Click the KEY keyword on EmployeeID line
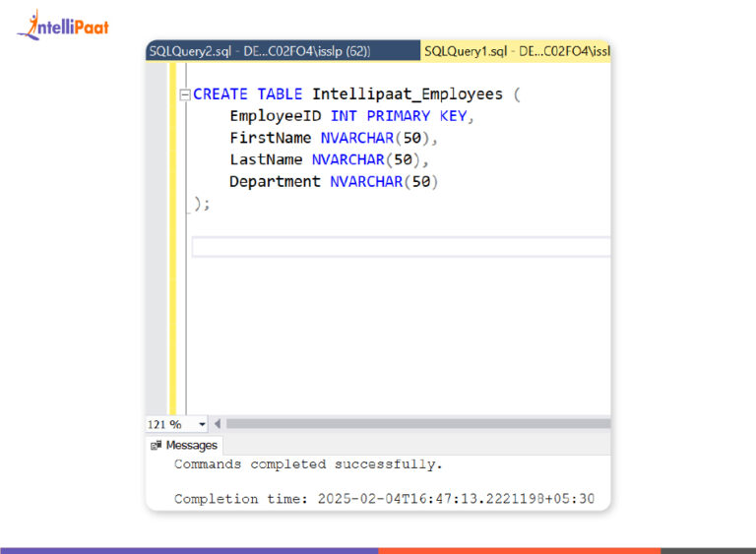 pyautogui.click(x=453, y=116)
